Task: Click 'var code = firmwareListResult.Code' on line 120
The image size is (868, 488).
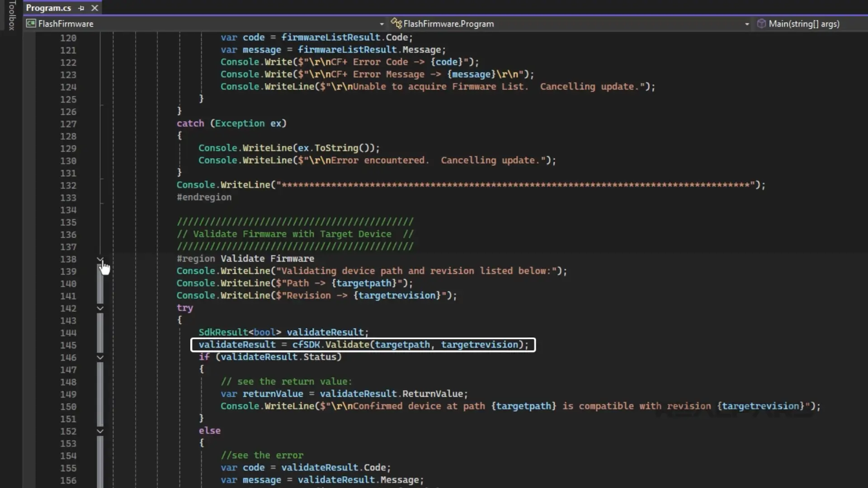Action: 316,38
